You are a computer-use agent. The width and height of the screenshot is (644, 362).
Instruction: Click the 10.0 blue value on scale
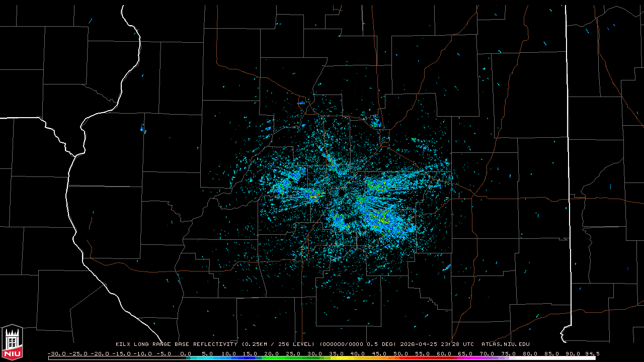point(228,353)
